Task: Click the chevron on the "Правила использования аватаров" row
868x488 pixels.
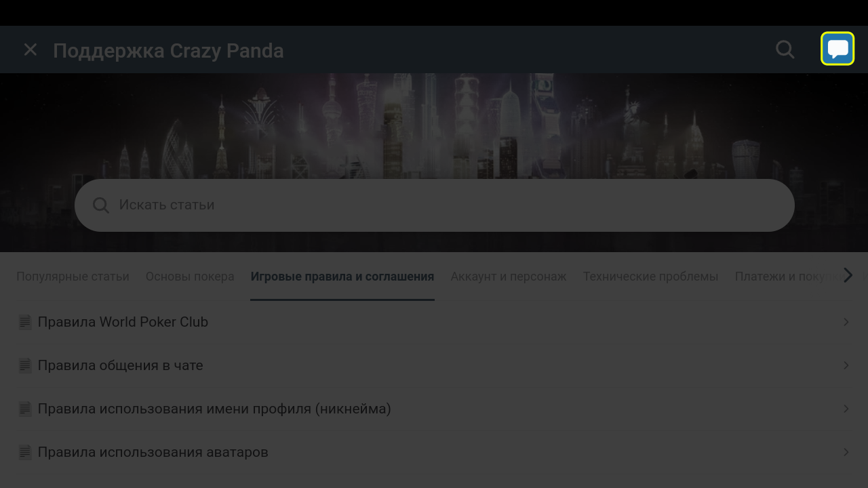Action: (x=846, y=452)
